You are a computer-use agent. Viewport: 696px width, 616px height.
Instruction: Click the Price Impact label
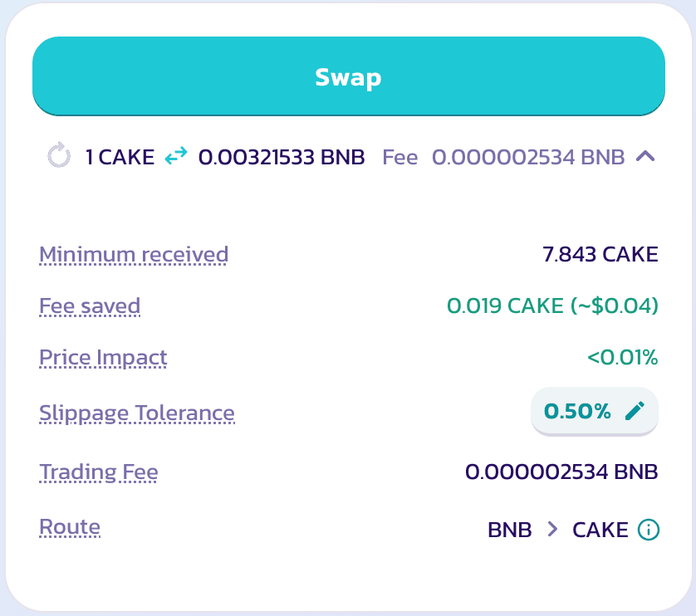pos(103,358)
